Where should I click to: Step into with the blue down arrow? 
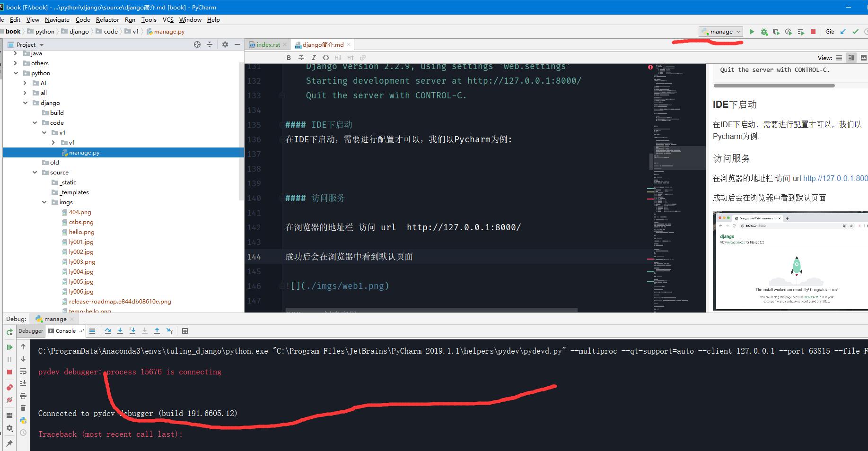pyautogui.click(x=120, y=331)
